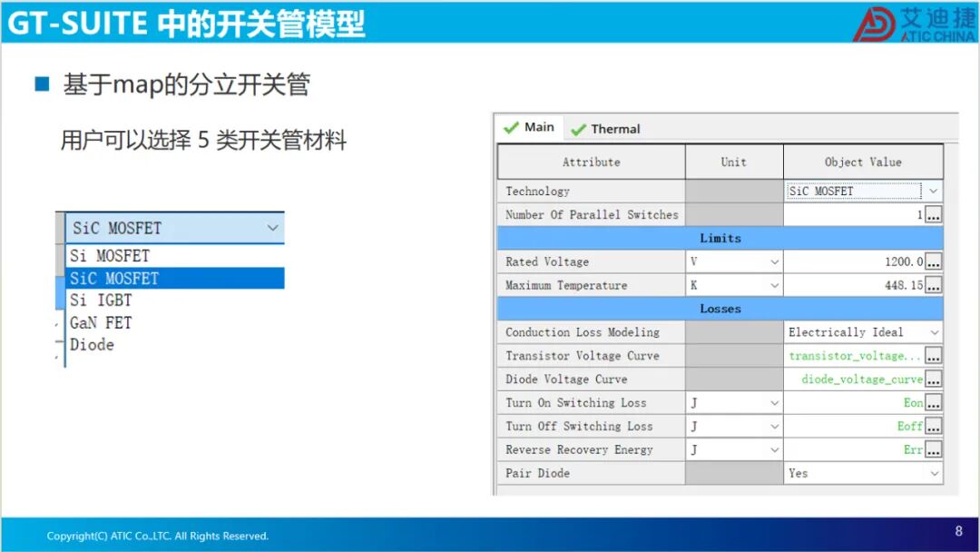Viewport: 980px width, 552px height.
Task: Click the green checkmark on Thermal tab
Action: click(x=579, y=128)
